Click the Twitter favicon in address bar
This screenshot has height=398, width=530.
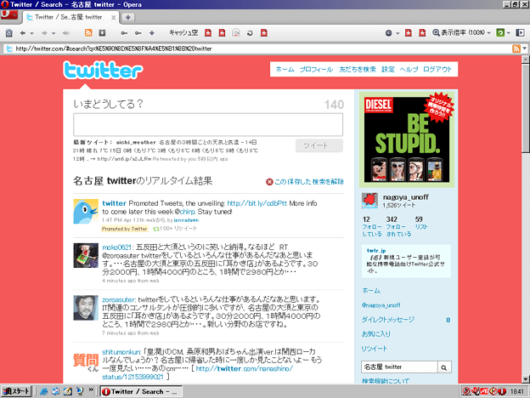click(x=9, y=49)
